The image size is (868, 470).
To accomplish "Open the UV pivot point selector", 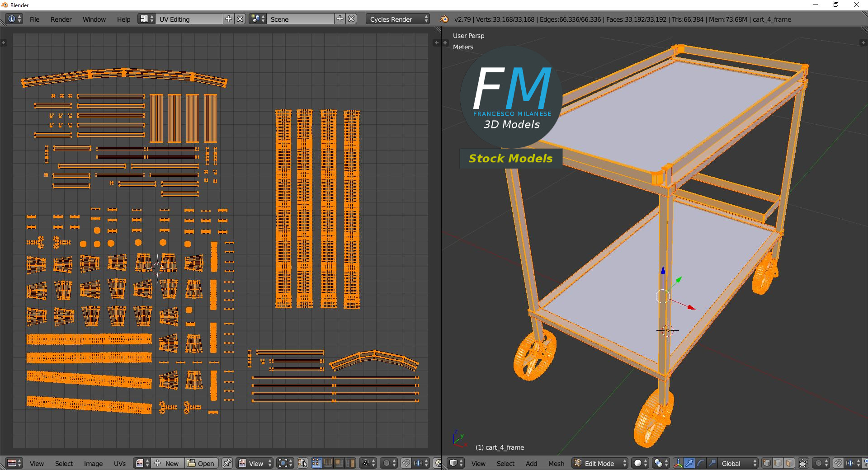I will (285, 463).
